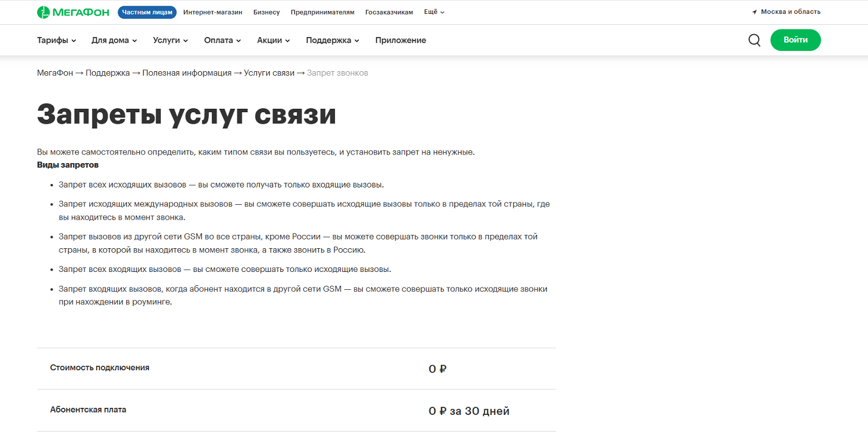
Task: Click the Стоимость подключения row label
Action: coord(100,367)
